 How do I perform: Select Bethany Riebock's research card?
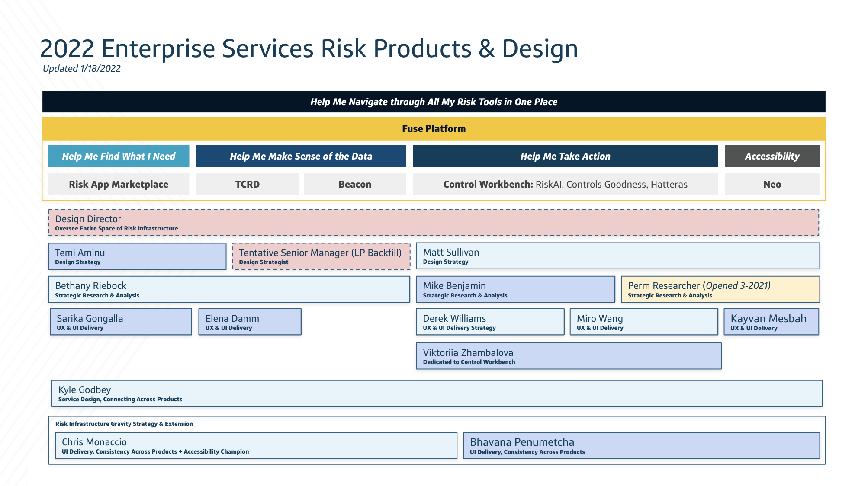[229, 289]
